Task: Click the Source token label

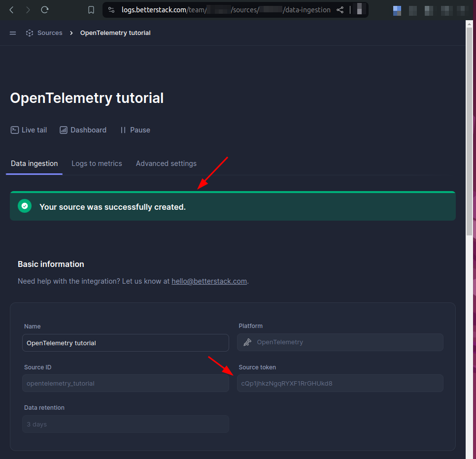Action: 257,367
